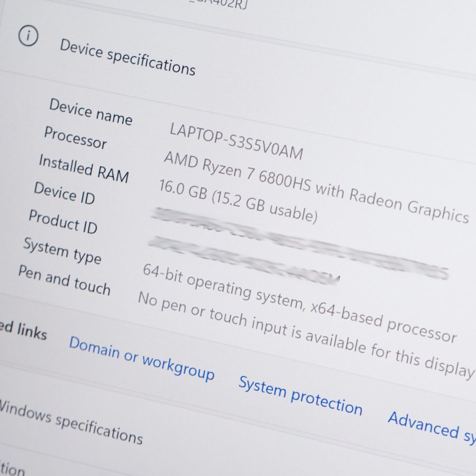Image resolution: width=476 pixels, height=476 pixels.
Task: Open the System protection link
Action: tap(300, 396)
